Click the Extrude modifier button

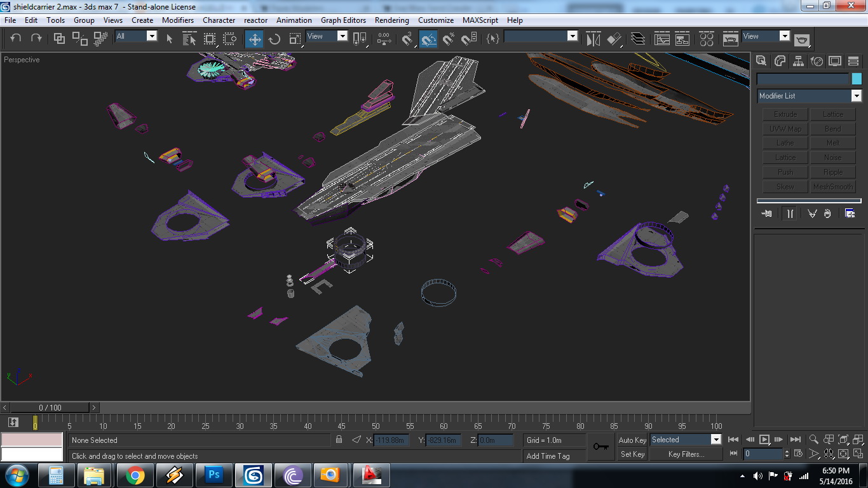[785, 114]
